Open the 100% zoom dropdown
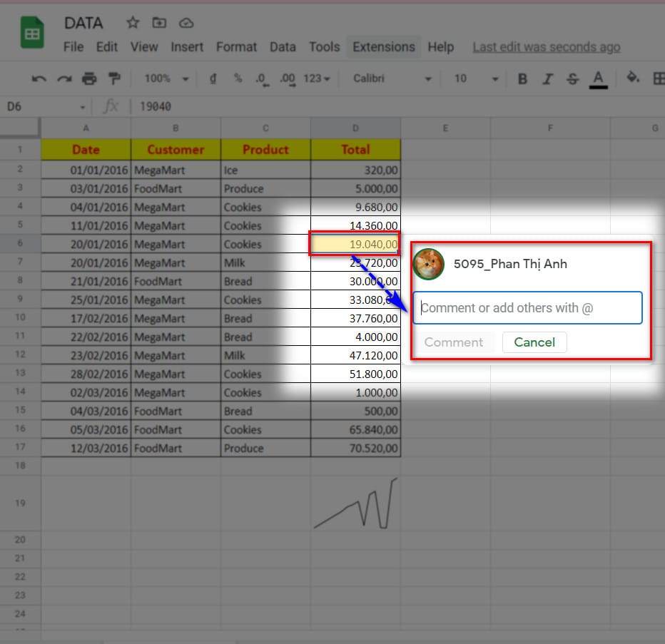This screenshot has width=665, height=644. pos(166,78)
